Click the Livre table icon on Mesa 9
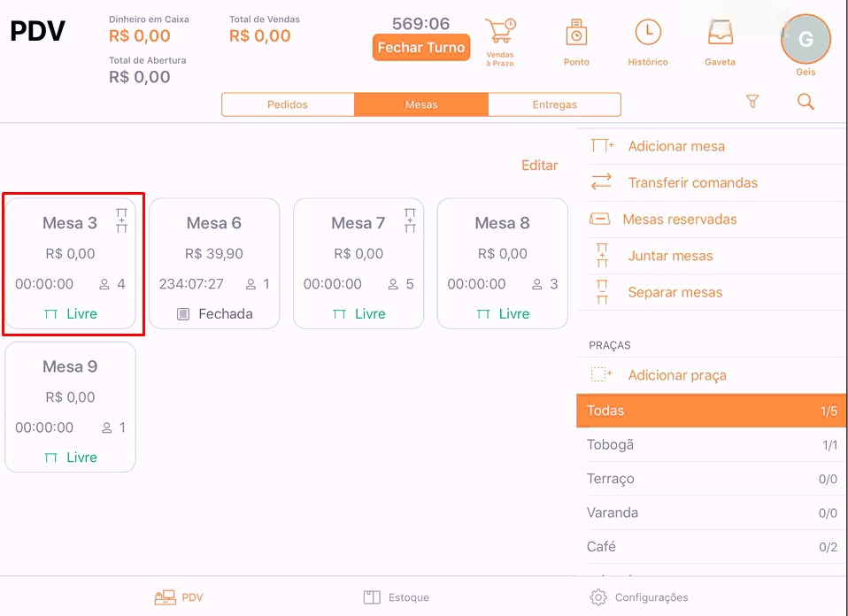Image resolution: width=848 pixels, height=616 pixels. (x=50, y=458)
